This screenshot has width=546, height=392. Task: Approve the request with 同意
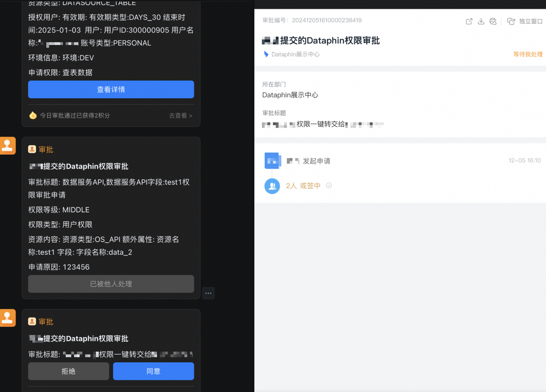coord(154,371)
